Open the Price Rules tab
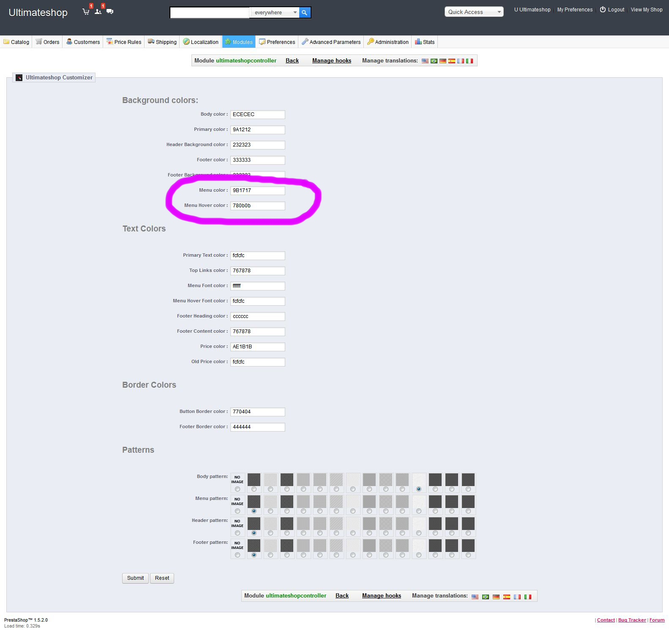 coord(124,42)
